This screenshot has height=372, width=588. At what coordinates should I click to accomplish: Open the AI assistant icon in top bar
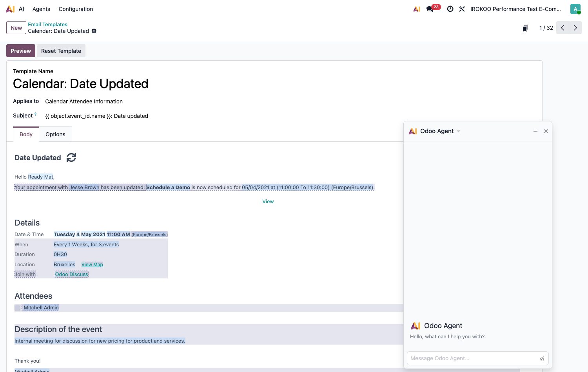pyautogui.click(x=417, y=9)
